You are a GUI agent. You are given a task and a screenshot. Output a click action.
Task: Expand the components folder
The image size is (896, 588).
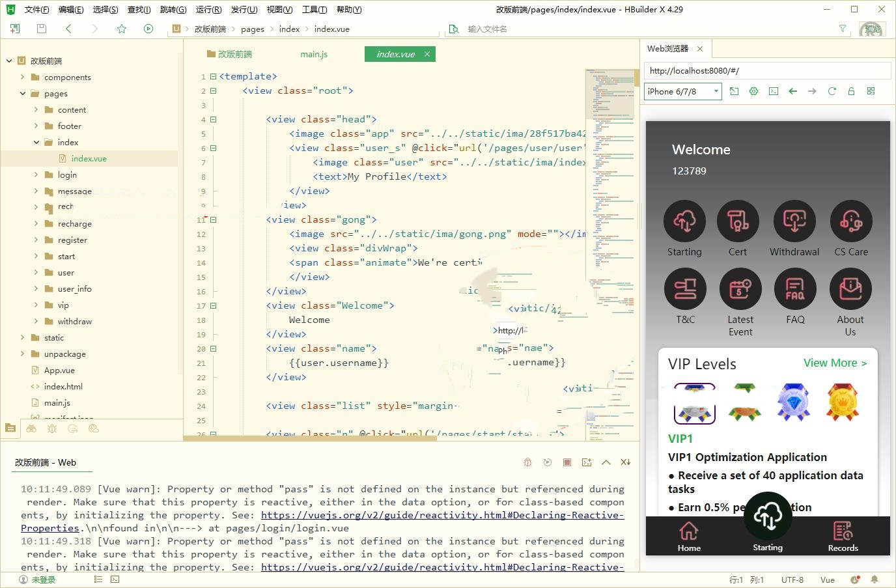(x=22, y=77)
